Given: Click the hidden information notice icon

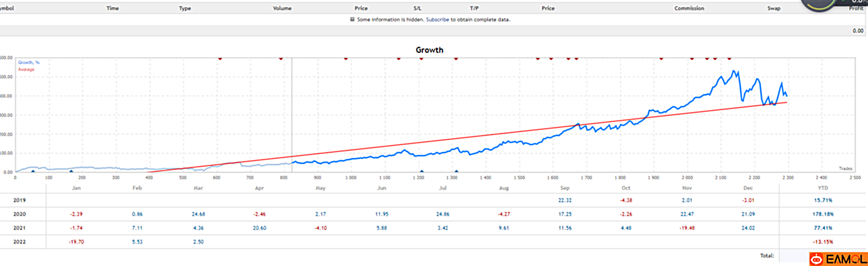Looking at the screenshot, I should 352,20.
